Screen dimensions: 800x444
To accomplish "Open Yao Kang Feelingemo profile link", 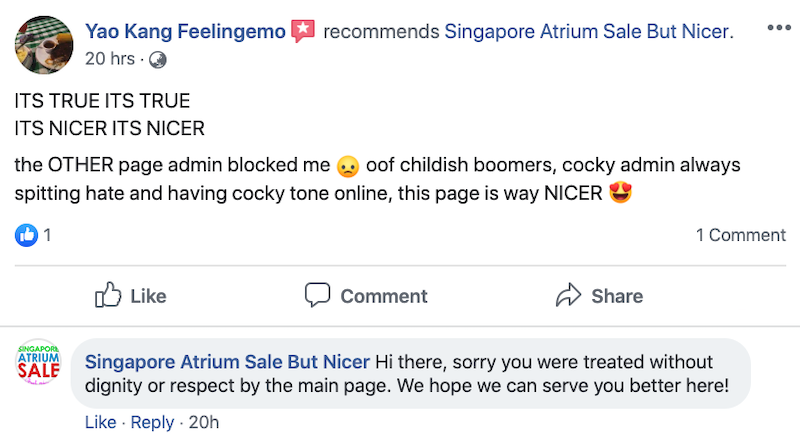I will click(x=186, y=32).
